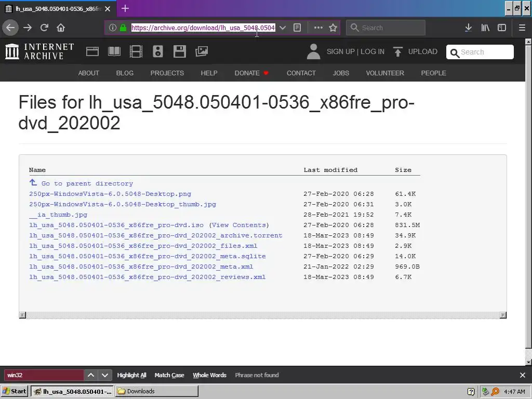The width and height of the screenshot is (532, 399).
Task: Click the green padlock security icon
Action: click(123, 28)
